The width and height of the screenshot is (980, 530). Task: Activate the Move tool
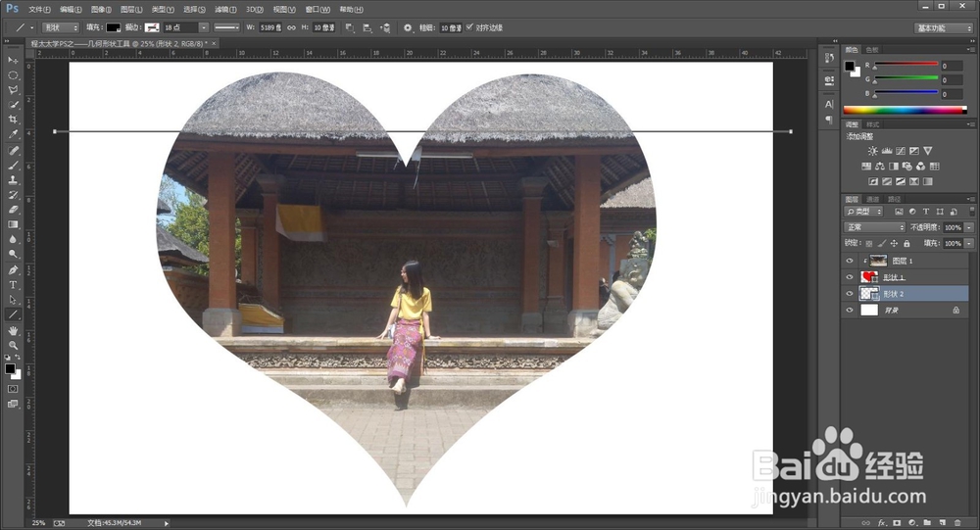[14, 60]
